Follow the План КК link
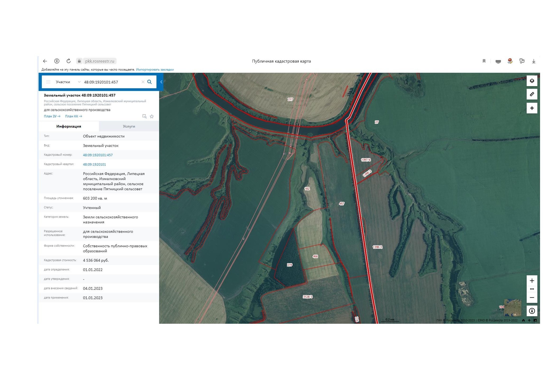The width and height of the screenshot is (555, 392). click(x=74, y=116)
